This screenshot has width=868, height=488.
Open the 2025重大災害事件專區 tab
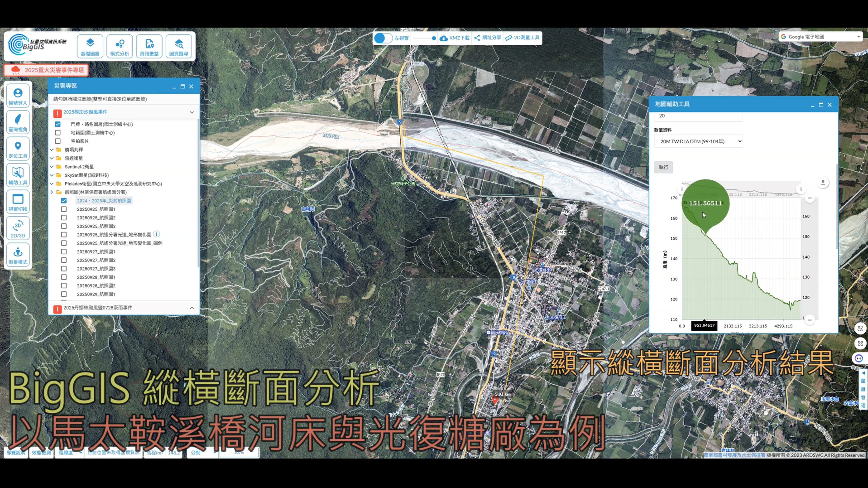(x=46, y=70)
